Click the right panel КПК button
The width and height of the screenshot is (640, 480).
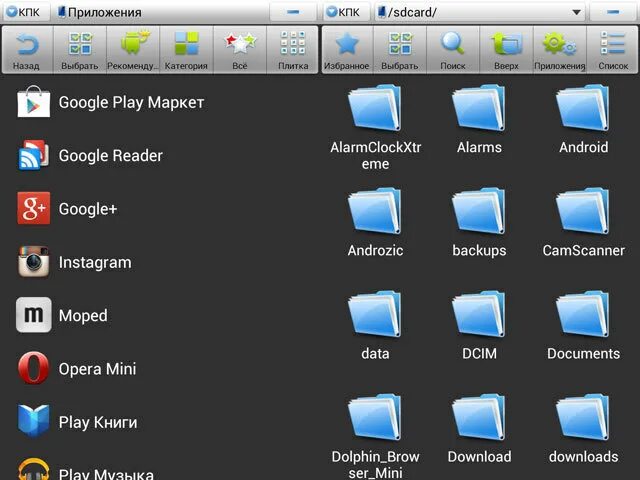tap(345, 12)
